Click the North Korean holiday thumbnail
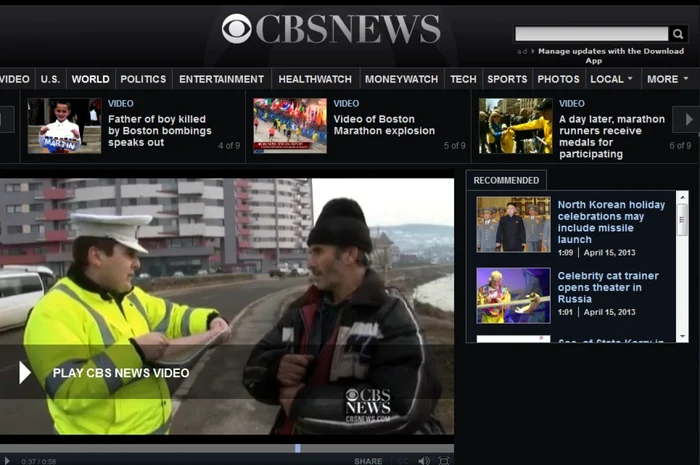Image resolution: width=700 pixels, height=465 pixels. tap(513, 224)
